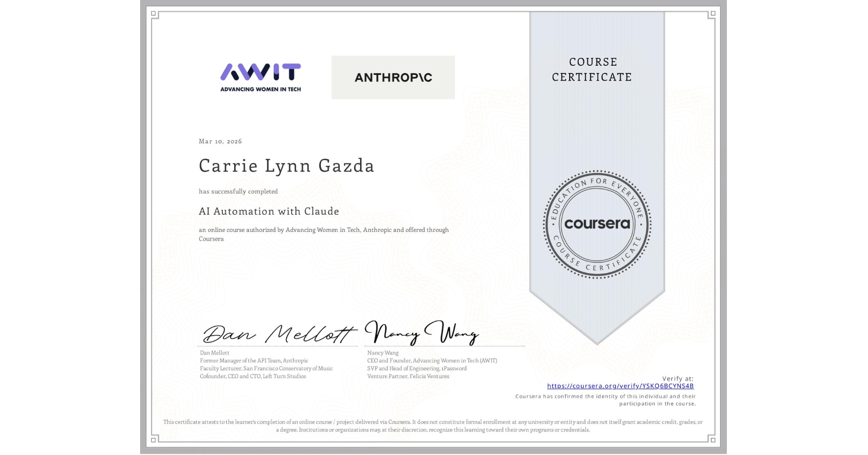Click the bottom disclaimer starting 'This certificate attests'
This screenshot has height=455, width=868.
433,426
